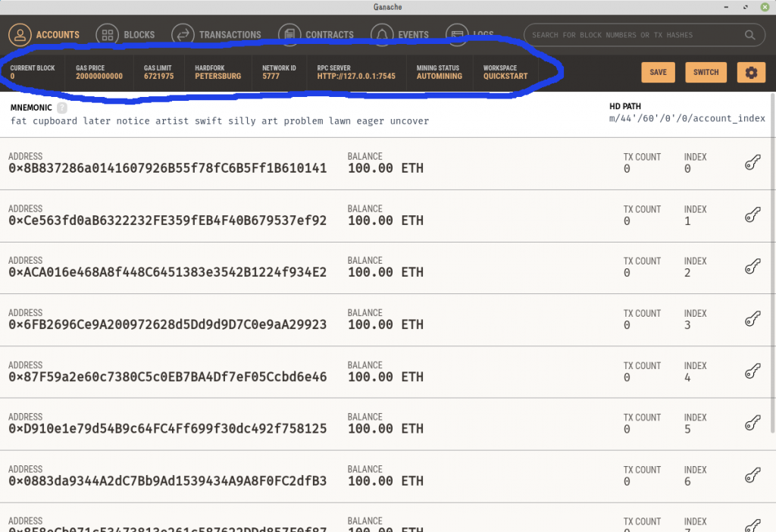Open the Transactions tab
776x532 pixels.
[216, 35]
